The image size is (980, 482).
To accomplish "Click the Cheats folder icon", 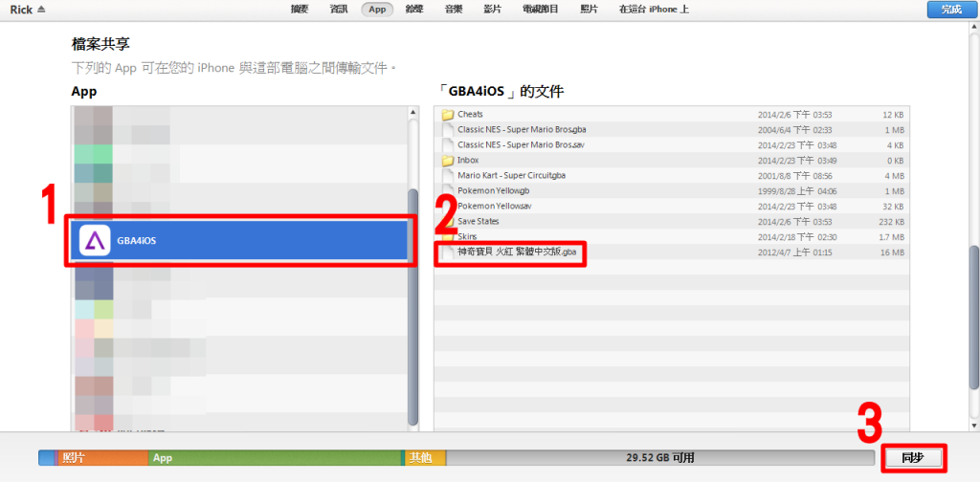I will [x=447, y=115].
